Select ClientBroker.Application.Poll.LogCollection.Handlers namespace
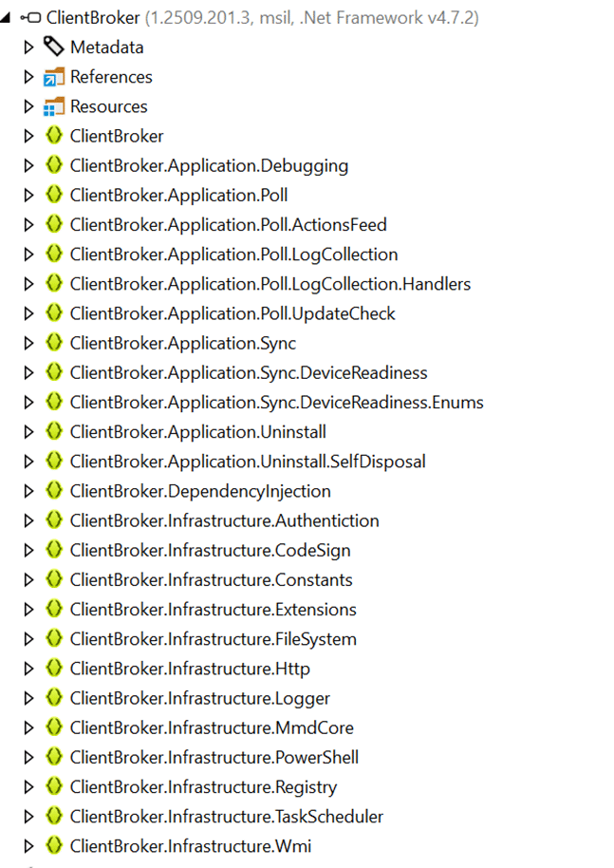This screenshot has height=868, width=614. pos(270,284)
